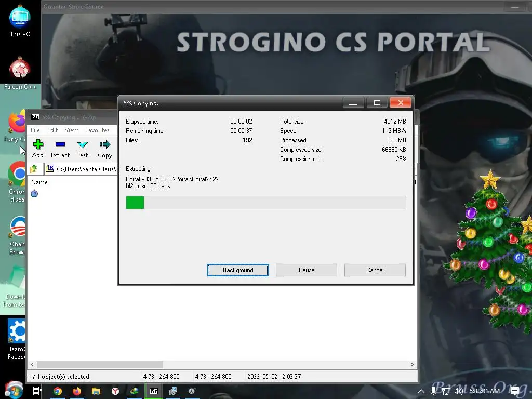The image size is (532, 399).
Task: Select the file item under the Name column
Action: [34, 194]
